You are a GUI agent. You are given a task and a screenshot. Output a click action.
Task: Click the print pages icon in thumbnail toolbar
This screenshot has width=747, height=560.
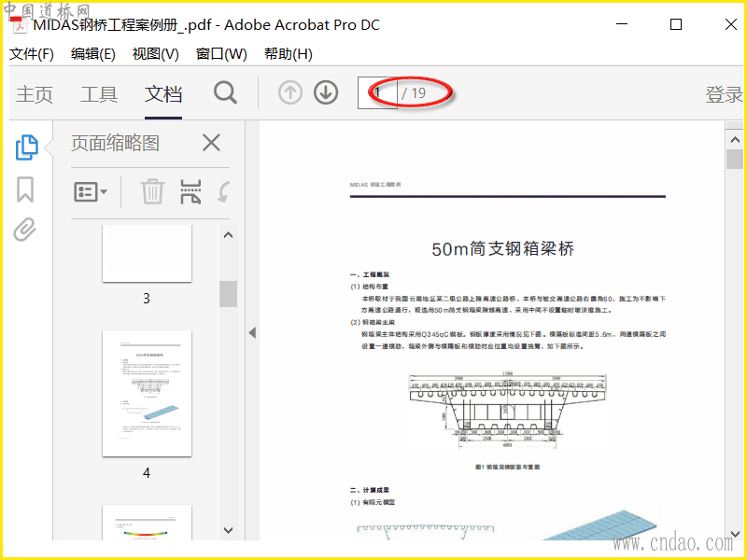190,192
